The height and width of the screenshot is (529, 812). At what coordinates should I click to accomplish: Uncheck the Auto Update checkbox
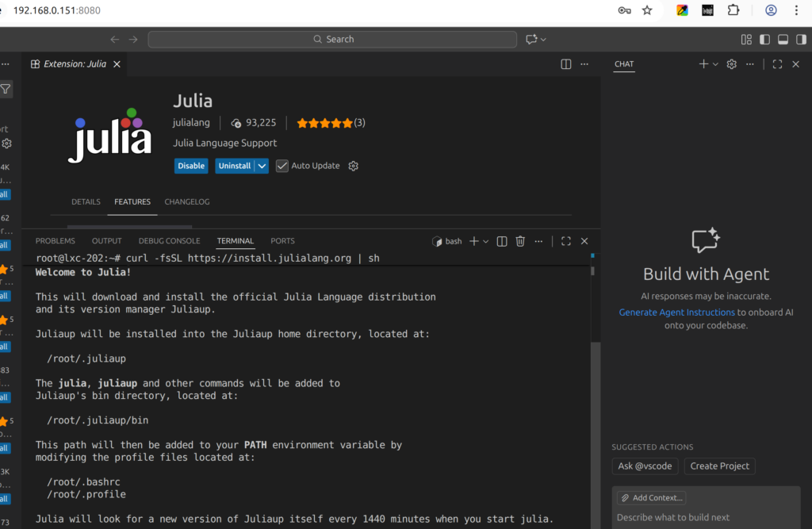click(282, 166)
